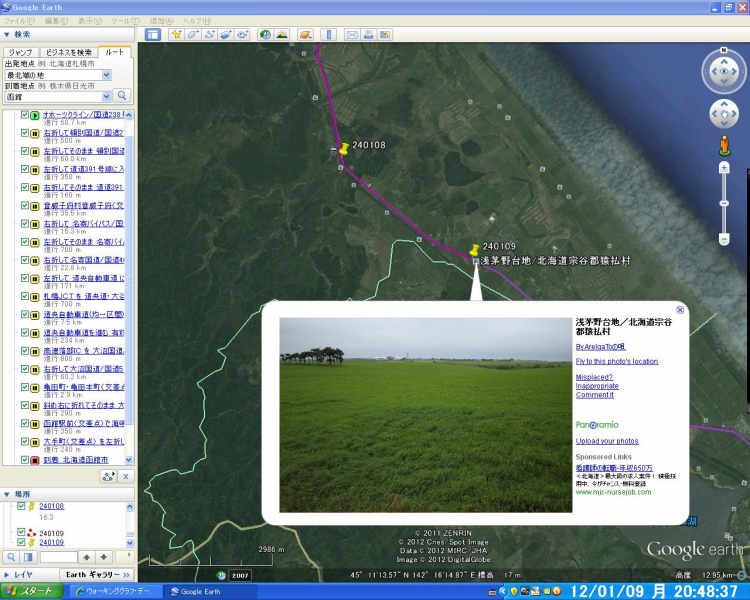Show the ruler tool
This screenshot has height=600, width=750.
[328, 34]
